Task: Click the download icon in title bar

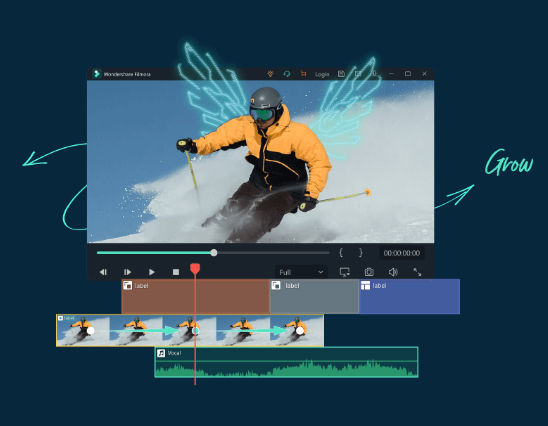Action: coord(374,74)
